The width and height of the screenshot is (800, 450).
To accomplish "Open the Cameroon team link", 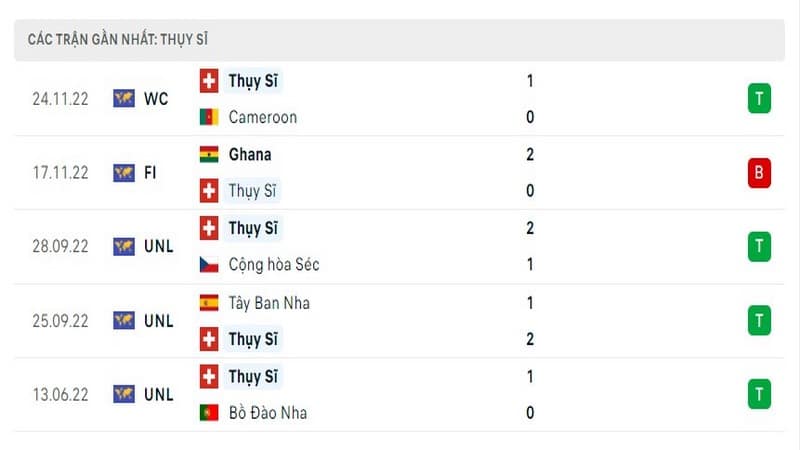I will (262, 117).
